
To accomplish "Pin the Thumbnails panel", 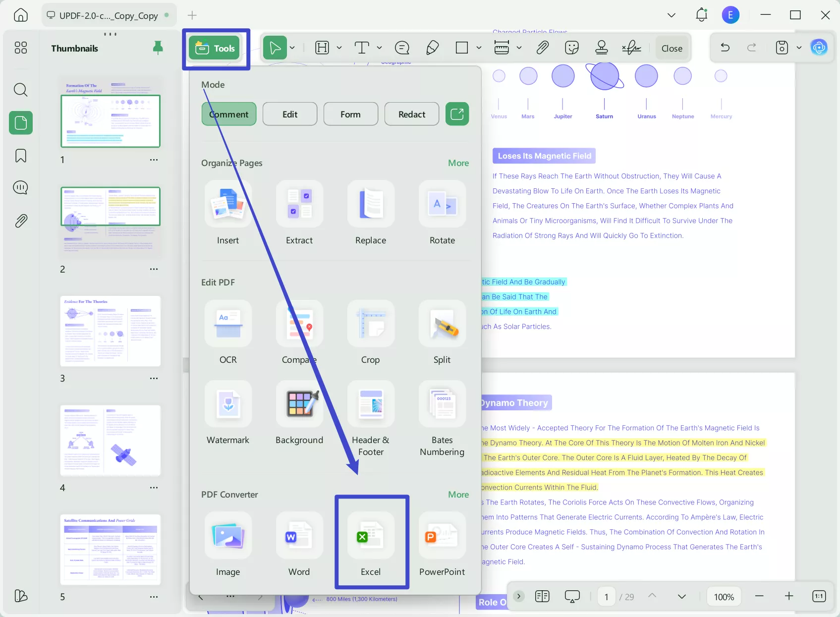I will click(x=158, y=48).
